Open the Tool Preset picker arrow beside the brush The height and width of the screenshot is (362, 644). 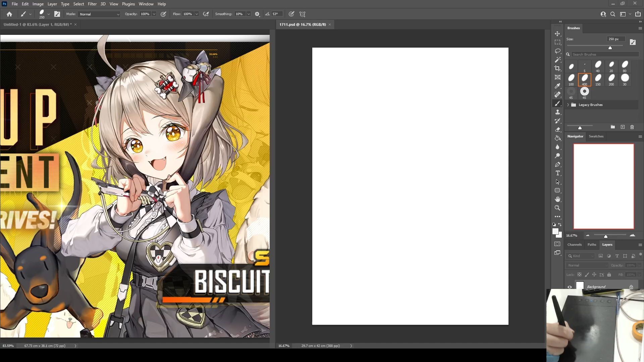pos(30,14)
